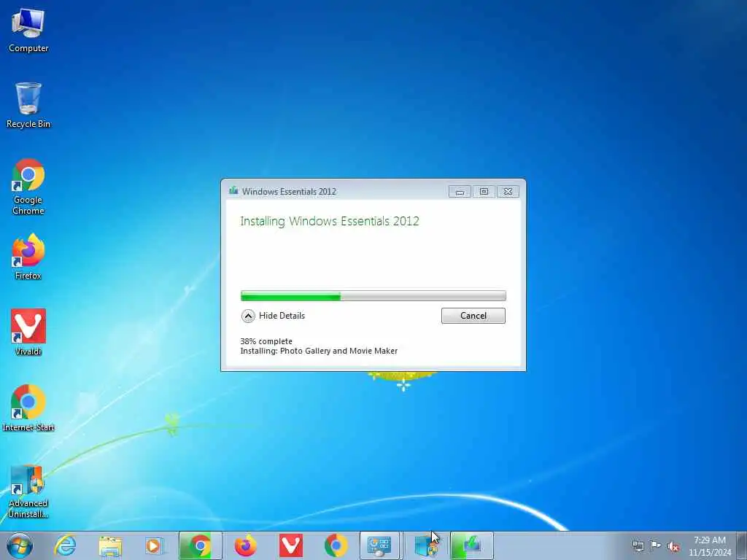Screen dimensions: 747x560
Task: Select the Firefox desktop shortcut
Action: pos(28,257)
